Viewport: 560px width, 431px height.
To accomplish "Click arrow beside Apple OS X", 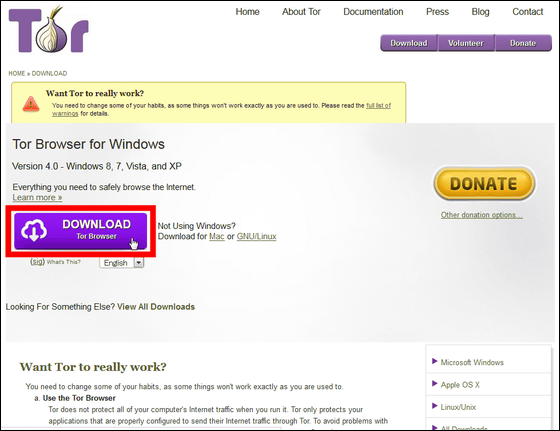I will [x=435, y=384].
